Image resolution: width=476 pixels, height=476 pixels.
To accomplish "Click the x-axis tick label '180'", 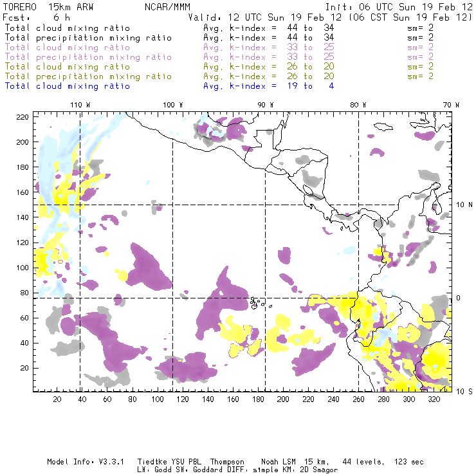I will [x=258, y=399].
